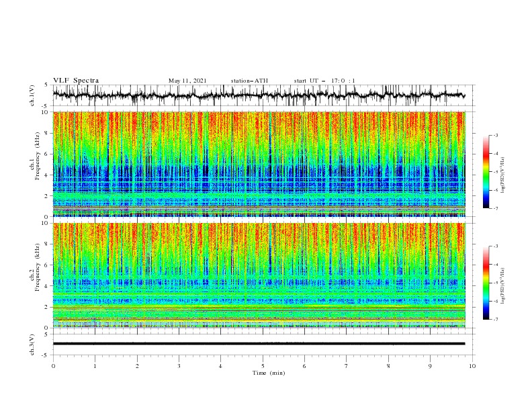Click time-axis tick label "2"
The height and width of the screenshot is (411, 532).
click(x=137, y=366)
